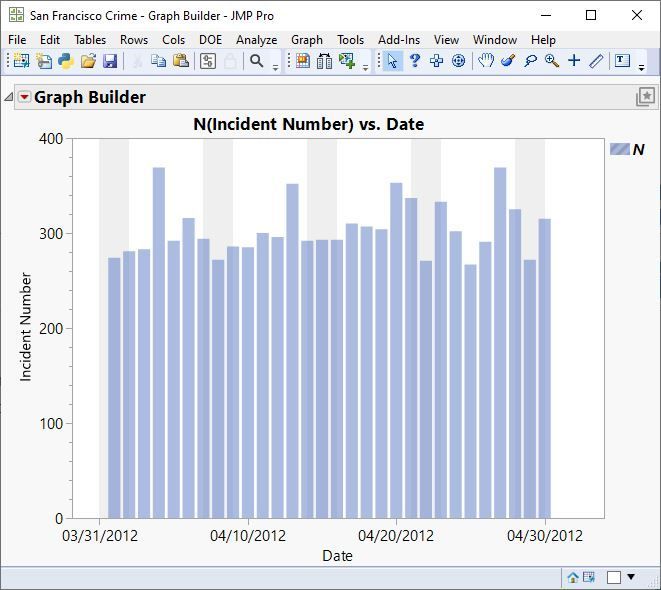Open the Edit menu

coord(50,40)
